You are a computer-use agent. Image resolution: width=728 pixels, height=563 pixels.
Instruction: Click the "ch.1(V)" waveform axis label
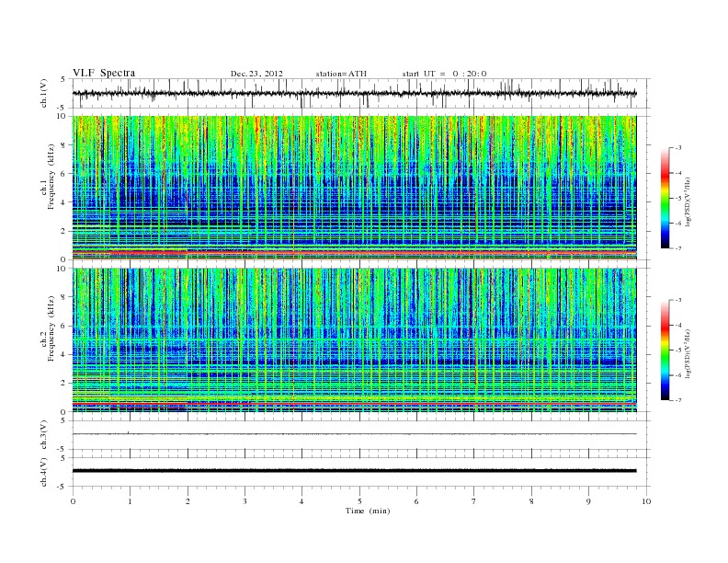pos(44,93)
